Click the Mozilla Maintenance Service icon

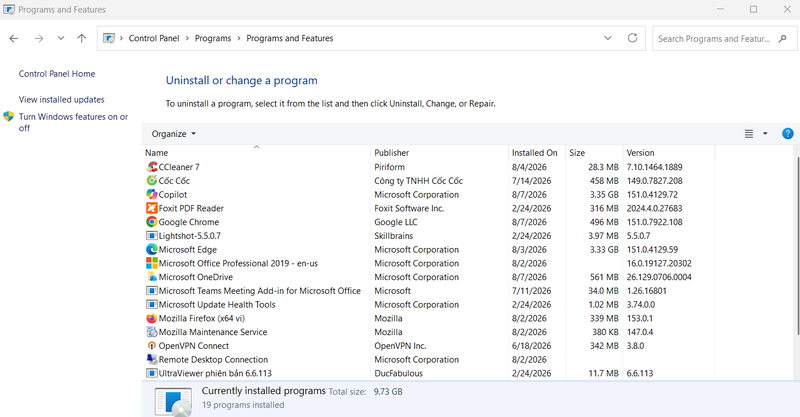[x=152, y=332]
